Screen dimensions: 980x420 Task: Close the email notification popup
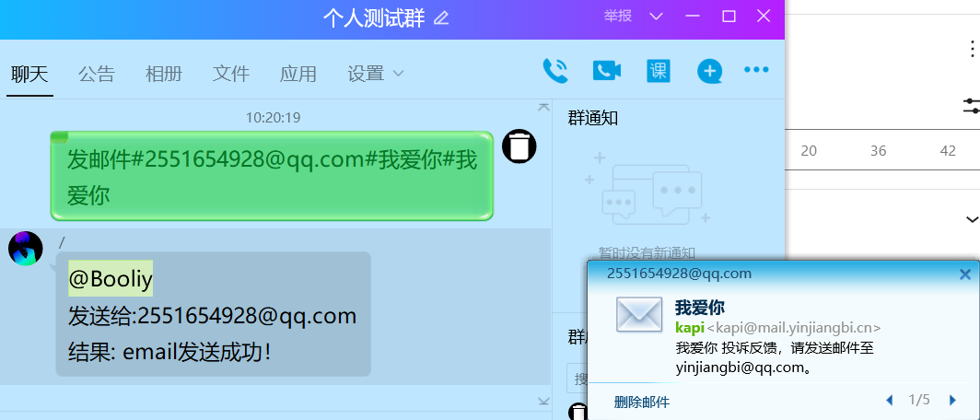pyautogui.click(x=965, y=274)
